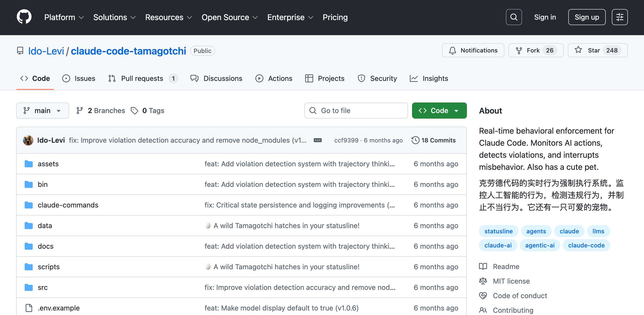Open search with the magnifier icon

[514, 17]
